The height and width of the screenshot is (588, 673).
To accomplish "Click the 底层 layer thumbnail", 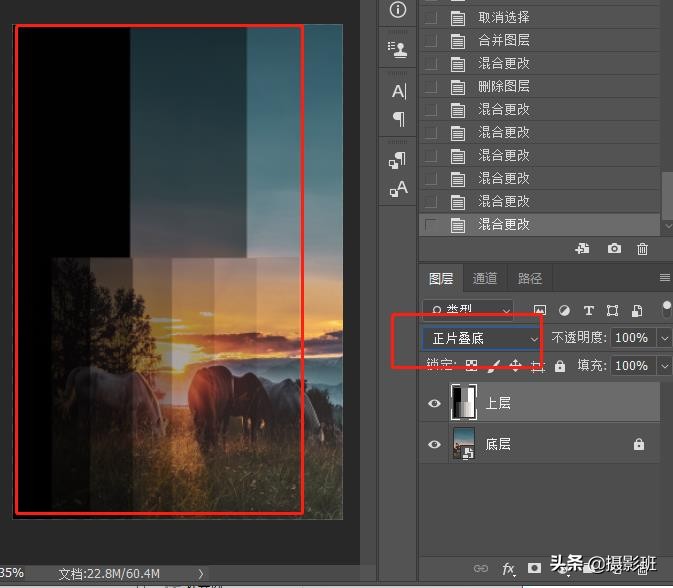I will 464,443.
